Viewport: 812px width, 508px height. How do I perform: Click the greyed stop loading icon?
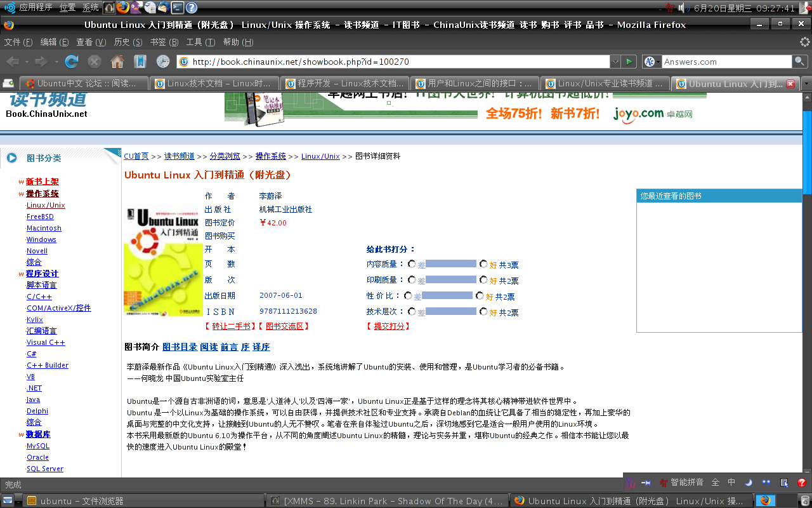pyautogui.click(x=95, y=62)
